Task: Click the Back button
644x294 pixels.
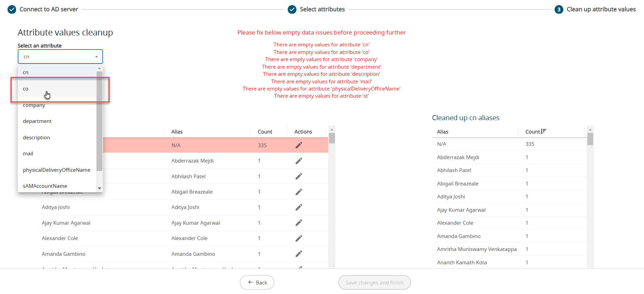Action: (x=257, y=282)
